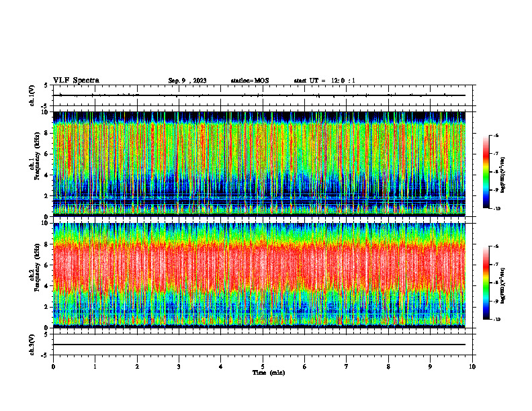Screen dimensions: 532x411
Task: Click the ch.2 color scale log(PSD) unit label
Action: 503,285
